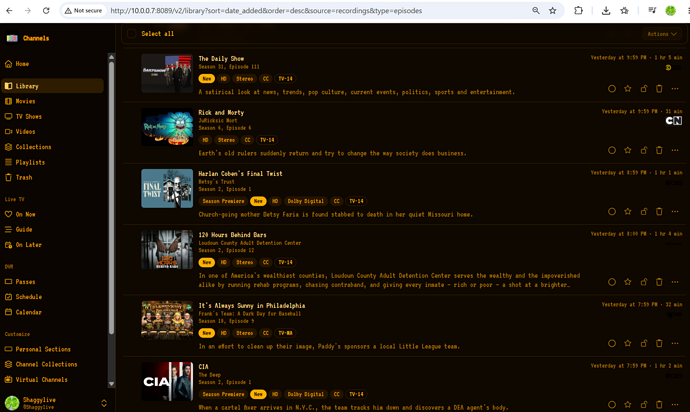The width and height of the screenshot is (690, 412).
Task: Open more options for The Daily Show
Action: pos(675,89)
